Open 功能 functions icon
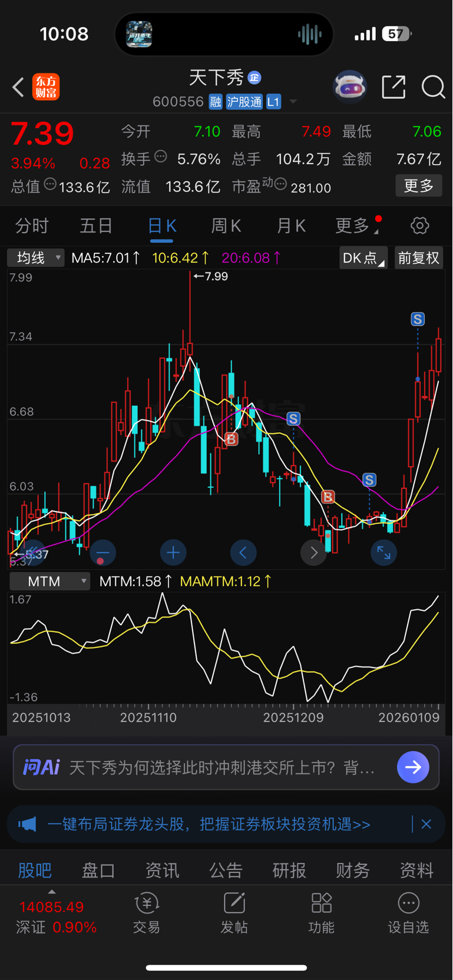453x980 pixels. [321, 913]
